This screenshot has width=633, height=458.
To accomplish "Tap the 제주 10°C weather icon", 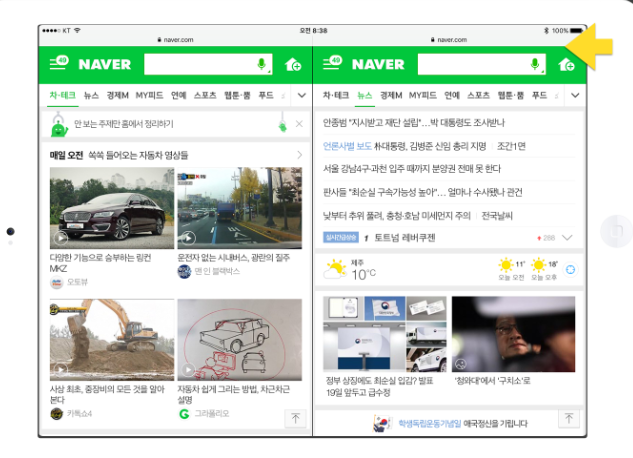I will tap(335, 270).
